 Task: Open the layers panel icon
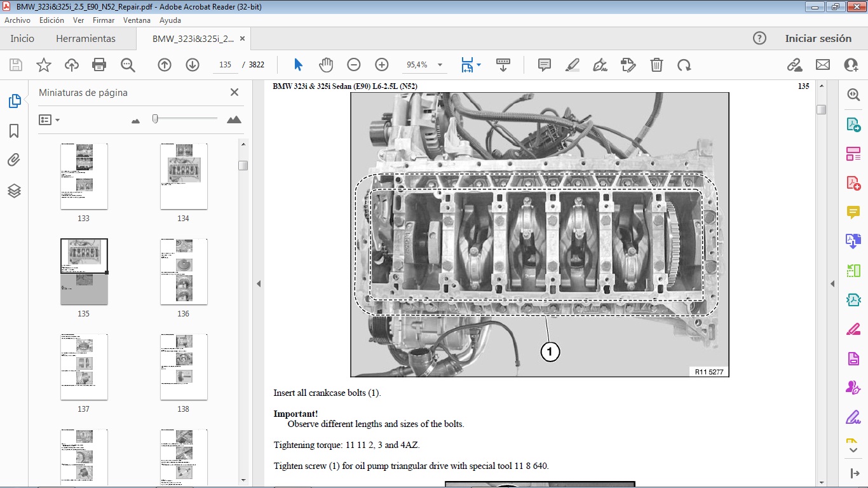pos(14,190)
